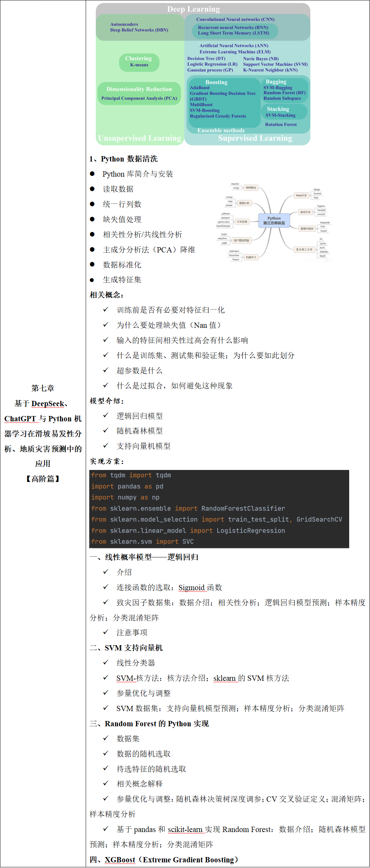Click heading '四、XGBoost（Extreme Gradient Boosting）'
The width and height of the screenshot is (370, 868).
pyautogui.click(x=164, y=860)
